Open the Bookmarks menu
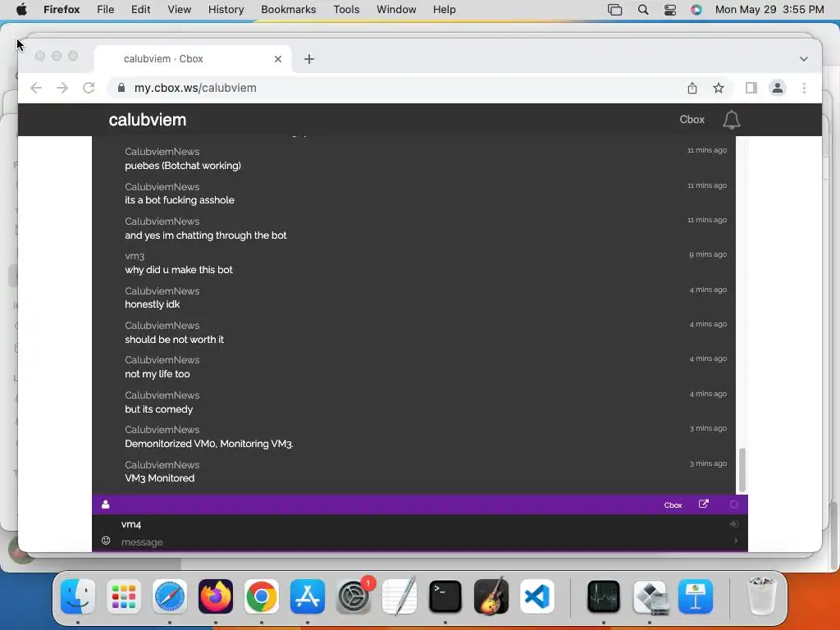This screenshot has width=840, height=630. point(288,10)
